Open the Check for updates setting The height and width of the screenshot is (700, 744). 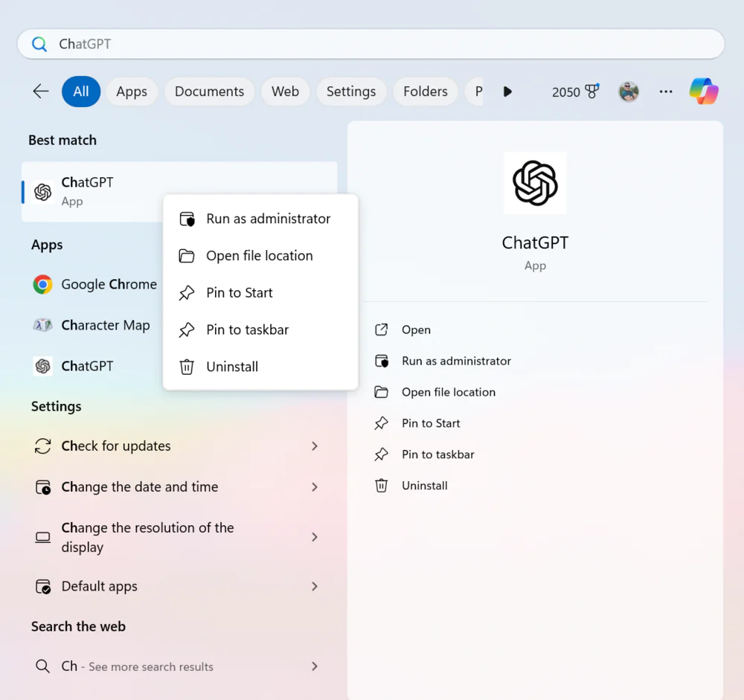(x=179, y=446)
